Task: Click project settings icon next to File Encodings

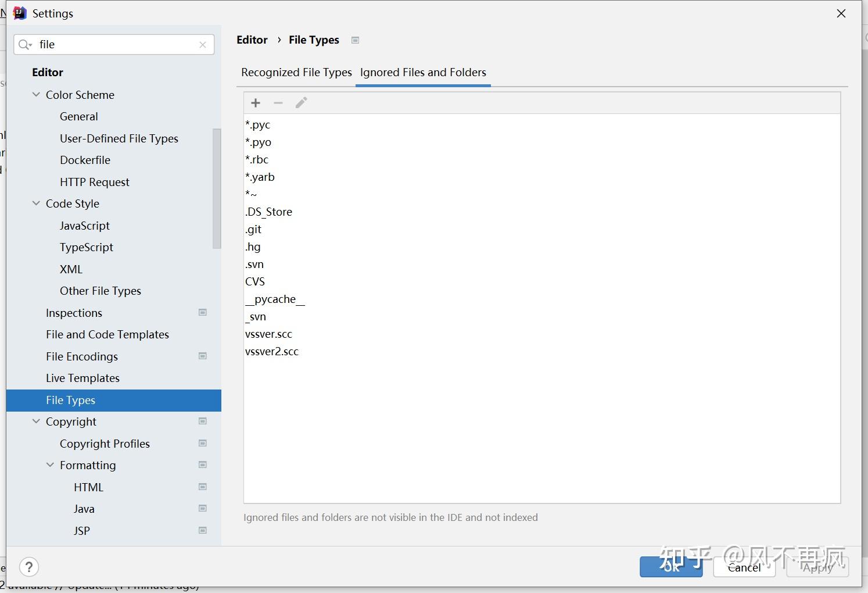Action: click(x=203, y=356)
